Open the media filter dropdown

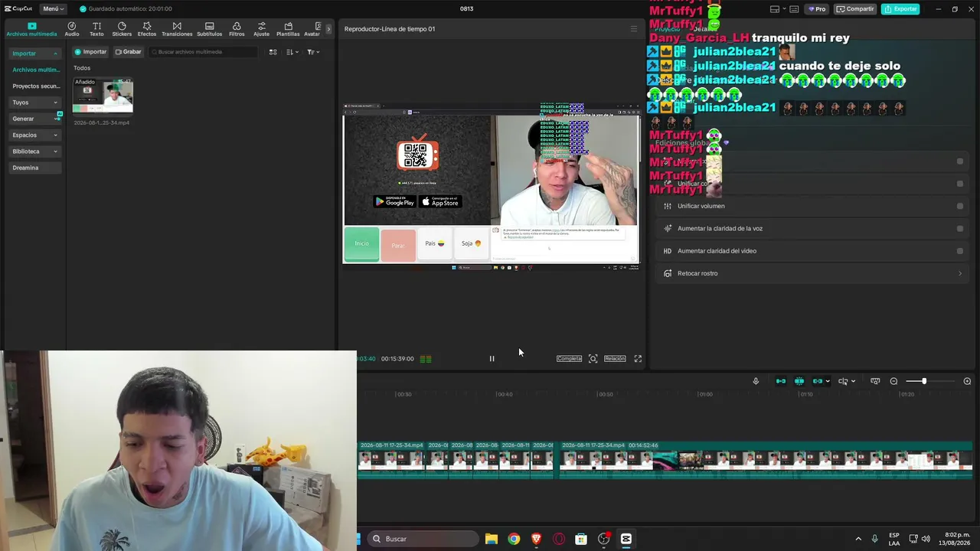pyautogui.click(x=312, y=52)
